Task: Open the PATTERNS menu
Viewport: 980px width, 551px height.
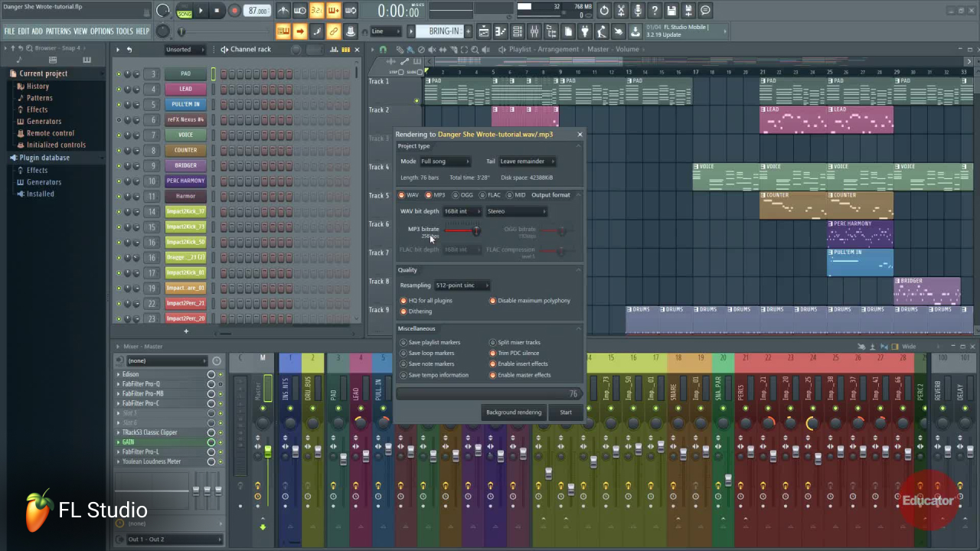Action: tap(58, 31)
